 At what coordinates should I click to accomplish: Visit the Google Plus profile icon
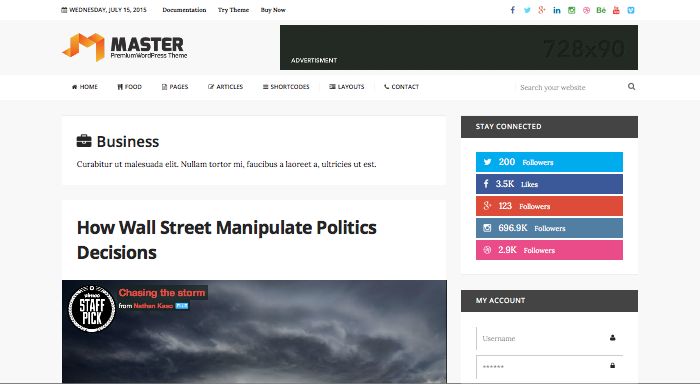(542, 10)
